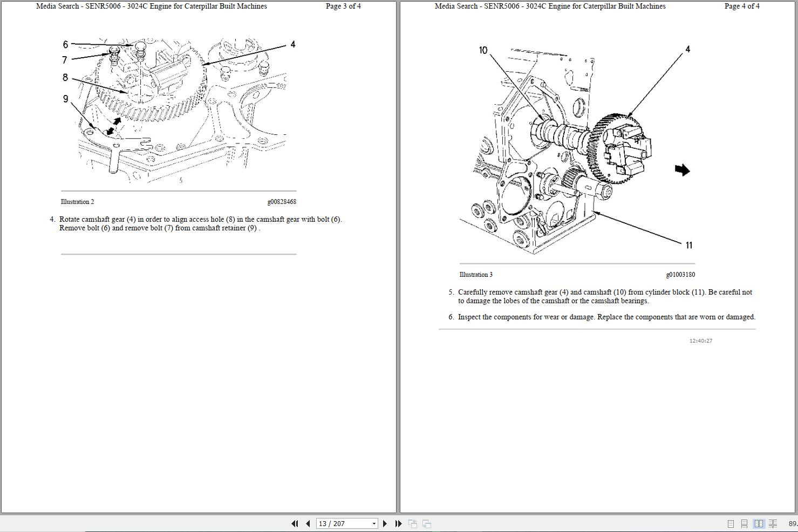Click the previous view icon
The height and width of the screenshot is (532, 798).
pos(413,523)
